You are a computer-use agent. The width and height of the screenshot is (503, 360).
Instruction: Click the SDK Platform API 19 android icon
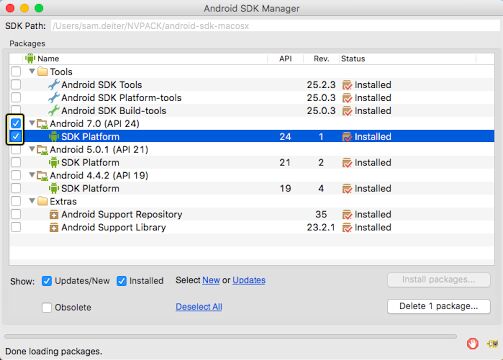tap(54, 189)
